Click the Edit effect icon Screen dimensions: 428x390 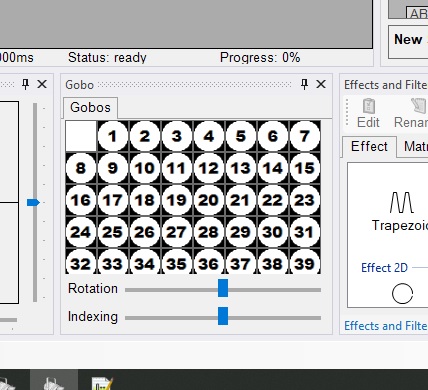tap(368, 114)
